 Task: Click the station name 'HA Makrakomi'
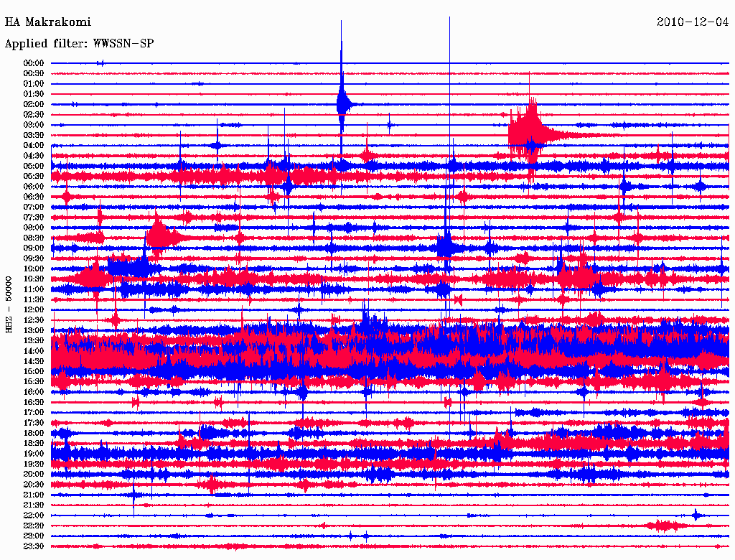(x=48, y=22)
